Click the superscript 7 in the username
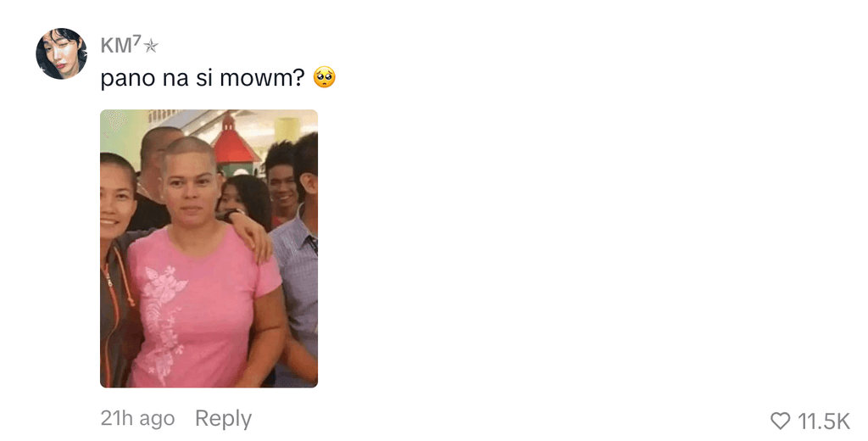This screenshot has width=868, height=441. [x=136, y=39]
